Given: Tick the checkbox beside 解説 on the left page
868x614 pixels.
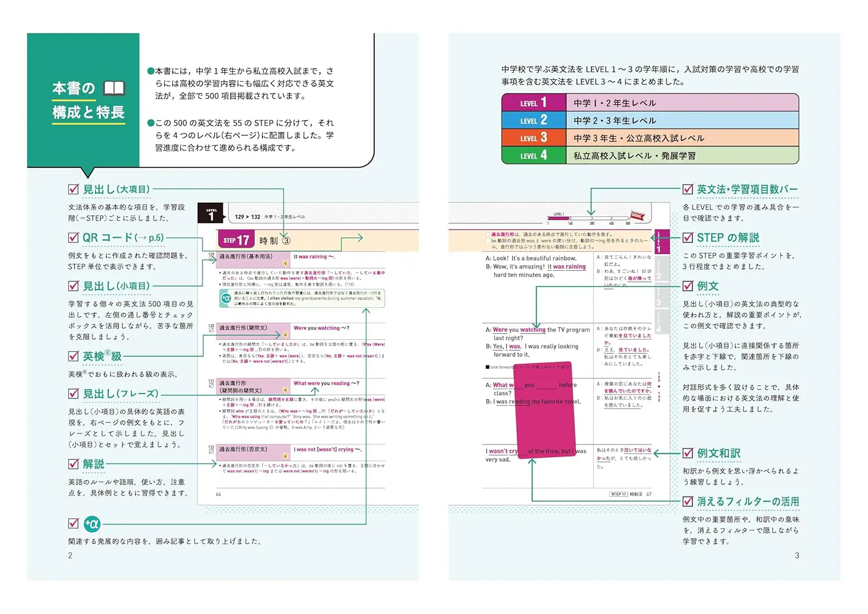Looking at the screenshot, I should click(73, 464).
